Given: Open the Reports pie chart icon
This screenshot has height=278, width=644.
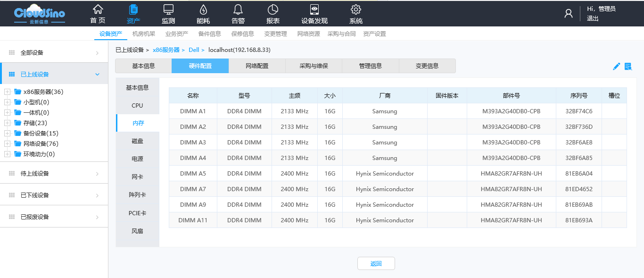Looking at the screenshot, I should (x=273, y=9).
